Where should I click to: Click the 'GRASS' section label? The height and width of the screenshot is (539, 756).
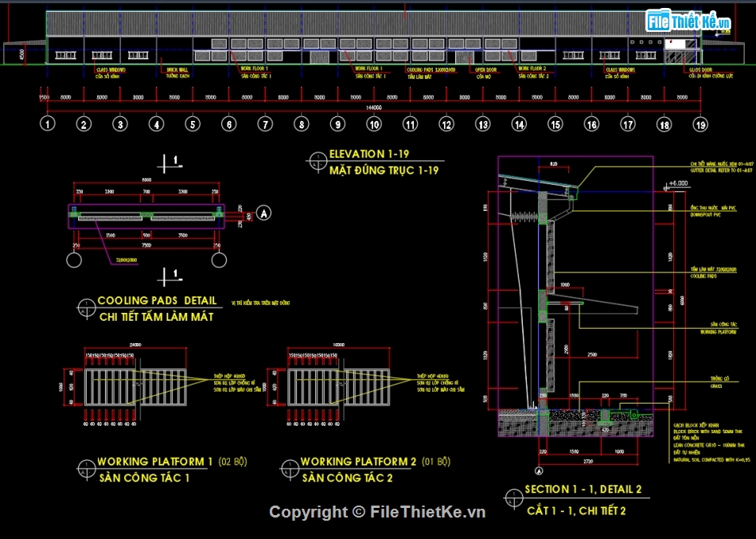click(x=715, y=386)
